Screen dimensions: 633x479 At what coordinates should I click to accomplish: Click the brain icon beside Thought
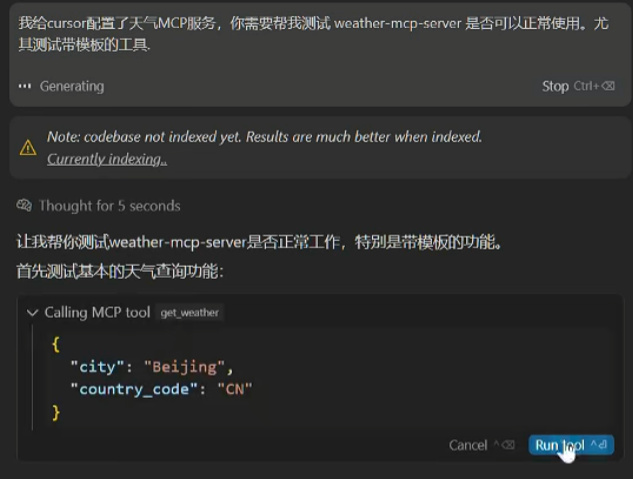(24, 205)
